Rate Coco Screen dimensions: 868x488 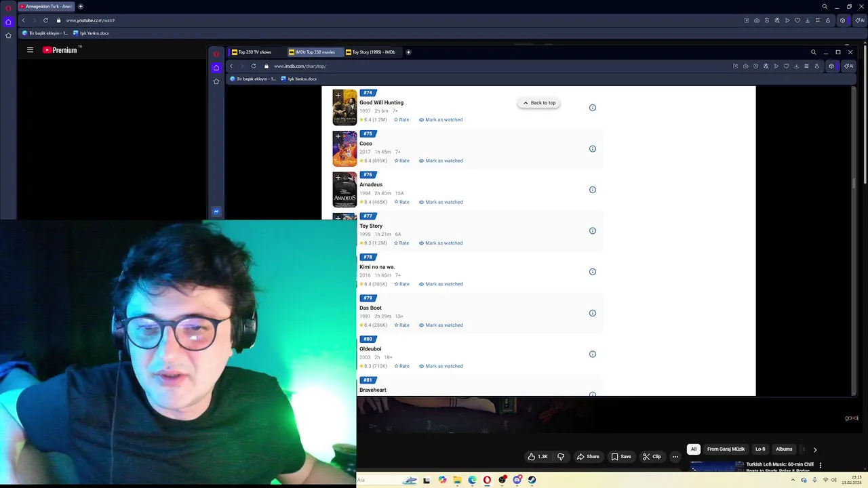pos(401,161)
